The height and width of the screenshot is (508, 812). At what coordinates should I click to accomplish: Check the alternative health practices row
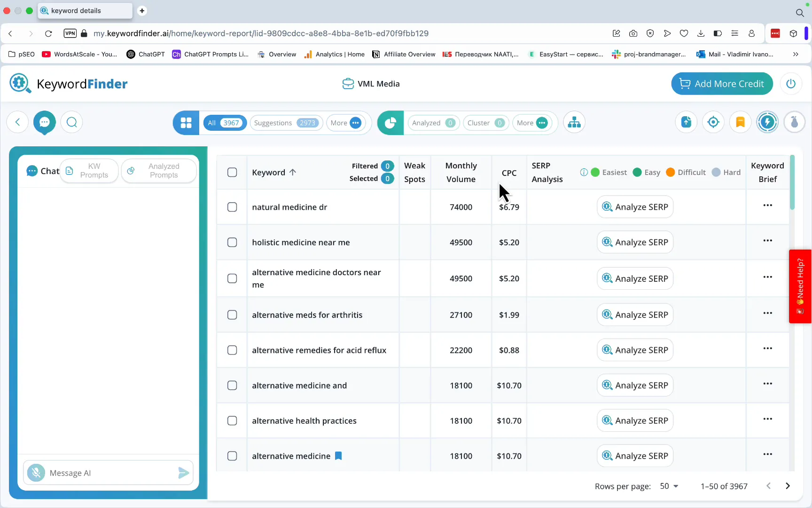click(x=232, y=421)
